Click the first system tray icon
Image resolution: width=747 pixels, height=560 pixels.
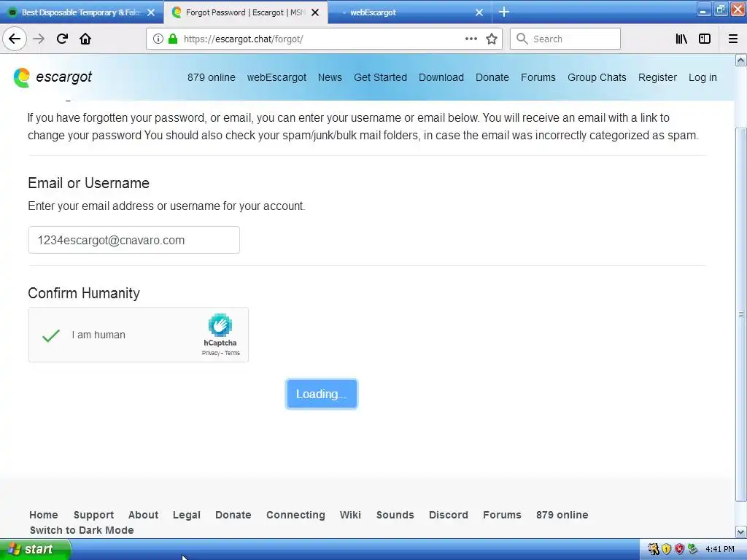click(x=653, y=549)
